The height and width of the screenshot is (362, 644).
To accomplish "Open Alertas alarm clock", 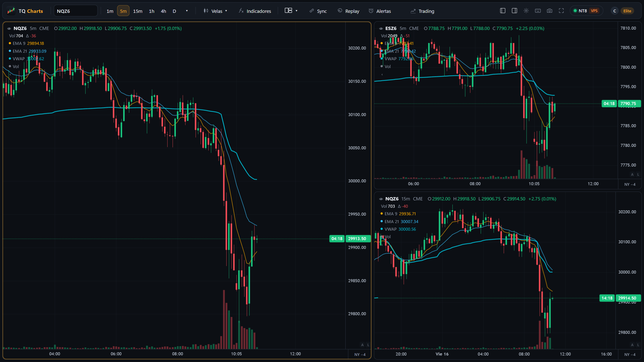I will pos(380,11).
